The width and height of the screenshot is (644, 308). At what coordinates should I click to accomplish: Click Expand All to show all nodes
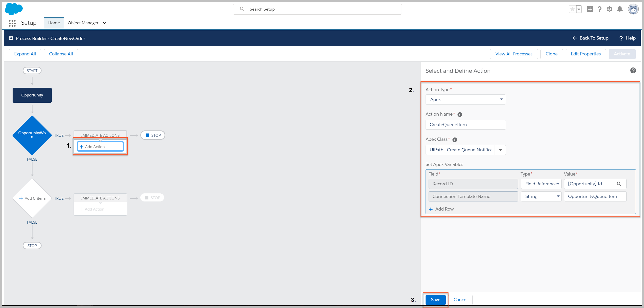point(25,54)
